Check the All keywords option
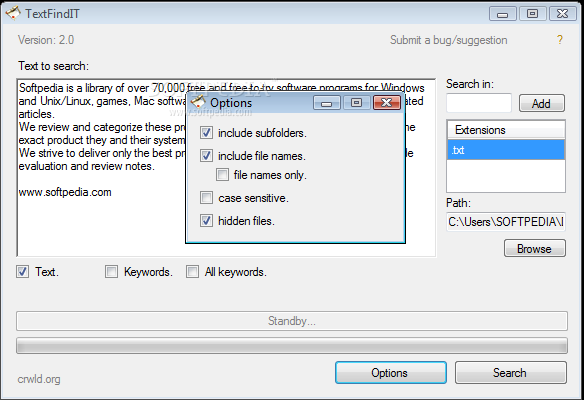 192,272
